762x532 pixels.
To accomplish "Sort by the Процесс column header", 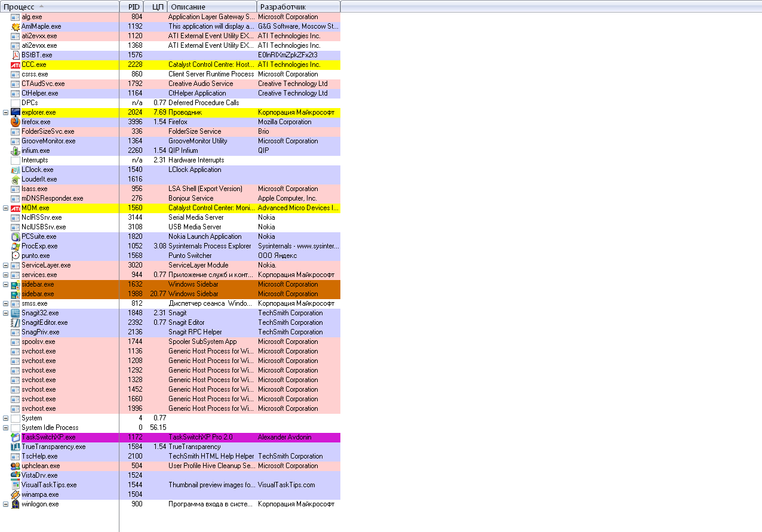I will pos(60,7).
